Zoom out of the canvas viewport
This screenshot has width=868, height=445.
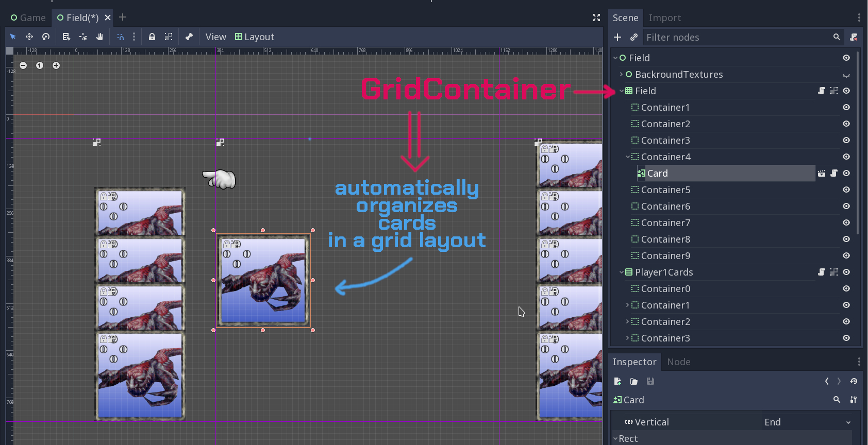pyautogui.click(x=23, y=65)
